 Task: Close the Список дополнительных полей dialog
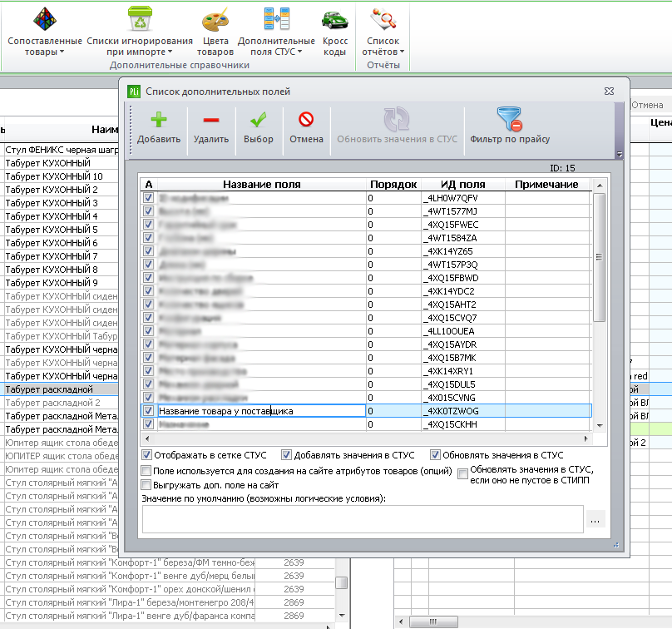click(x=609, y=91)
